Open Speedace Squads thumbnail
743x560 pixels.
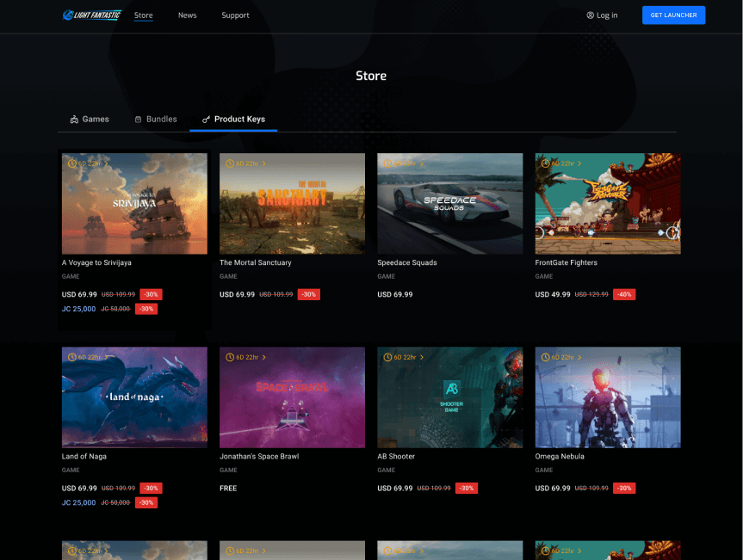click(449, 204)
